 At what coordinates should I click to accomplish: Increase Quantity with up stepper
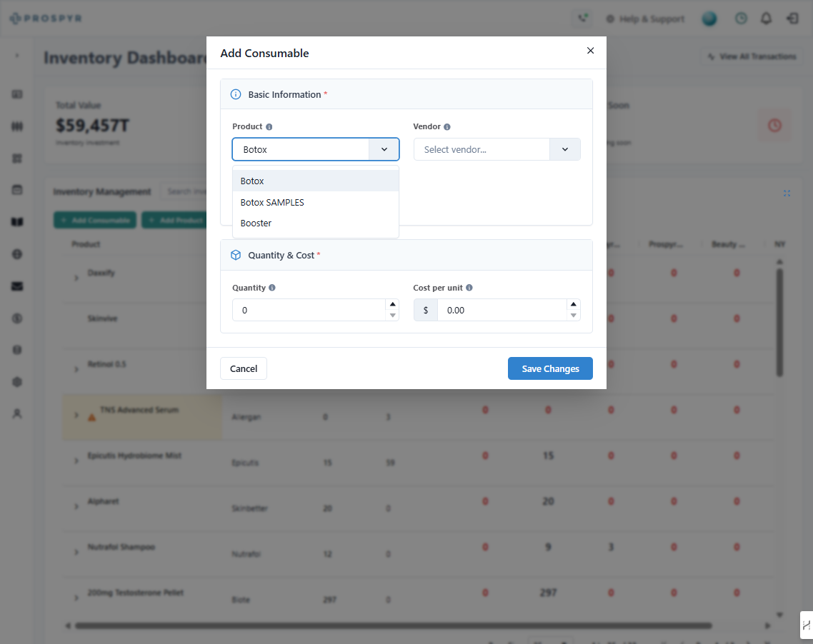click(392, 304)
